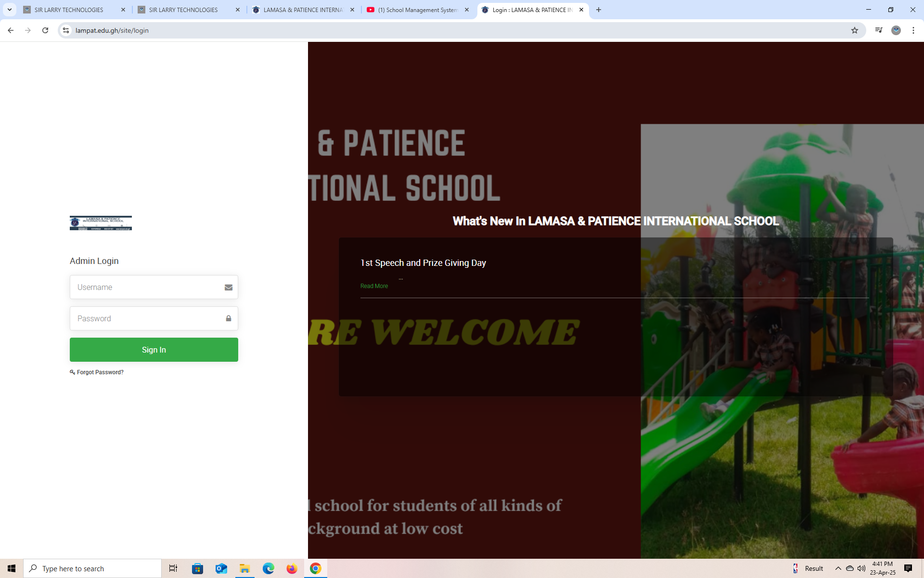Click the back navigation arrow
The image size is (924, 578).
click(11, 30)
